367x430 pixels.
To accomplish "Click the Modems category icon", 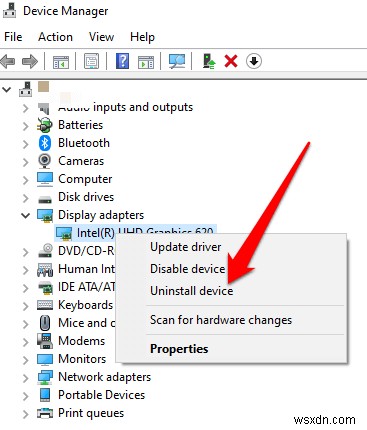I will pyautogui.click(x=44, y=341).
